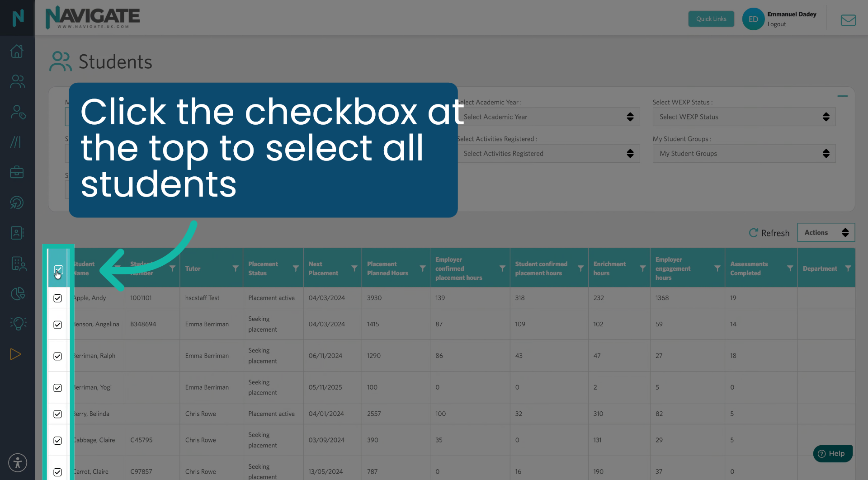Open Quick Links in the top bar
This screenshot has width=868, height=480.
click(x=711, y=19)
